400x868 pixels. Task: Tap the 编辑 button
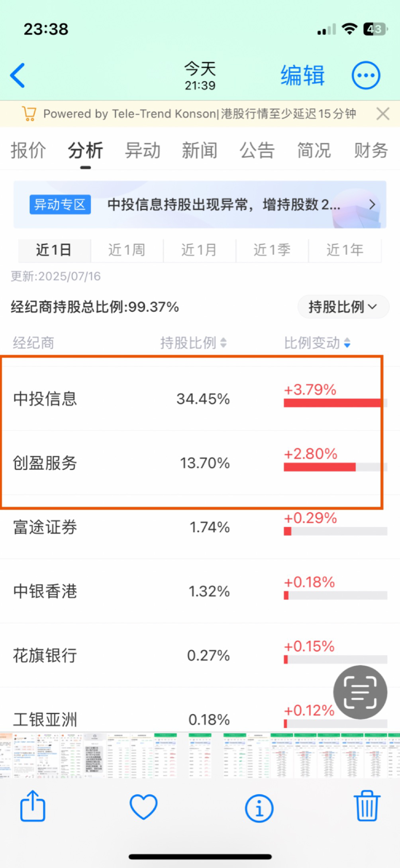coord(303,75)
